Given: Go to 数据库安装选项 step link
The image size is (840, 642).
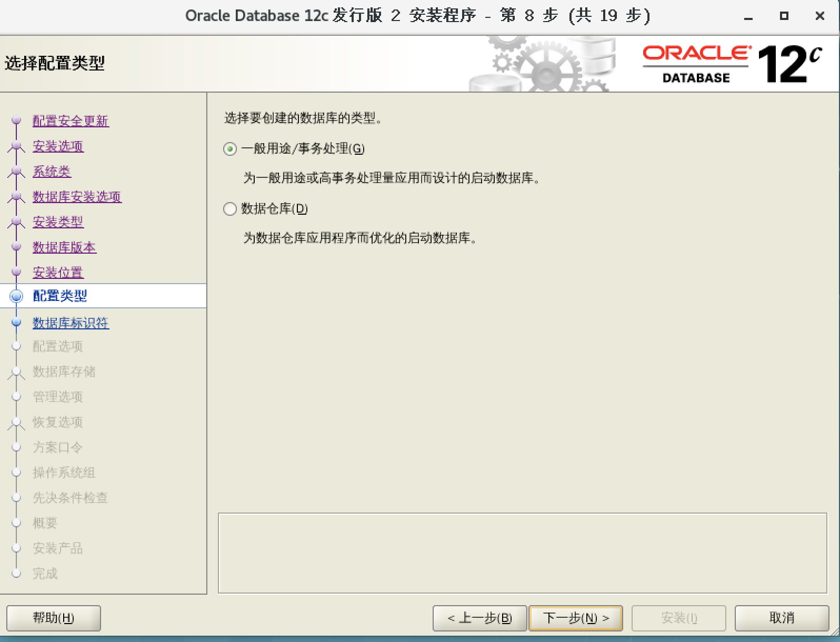Looking at the screenshot, I should (77, 197).
